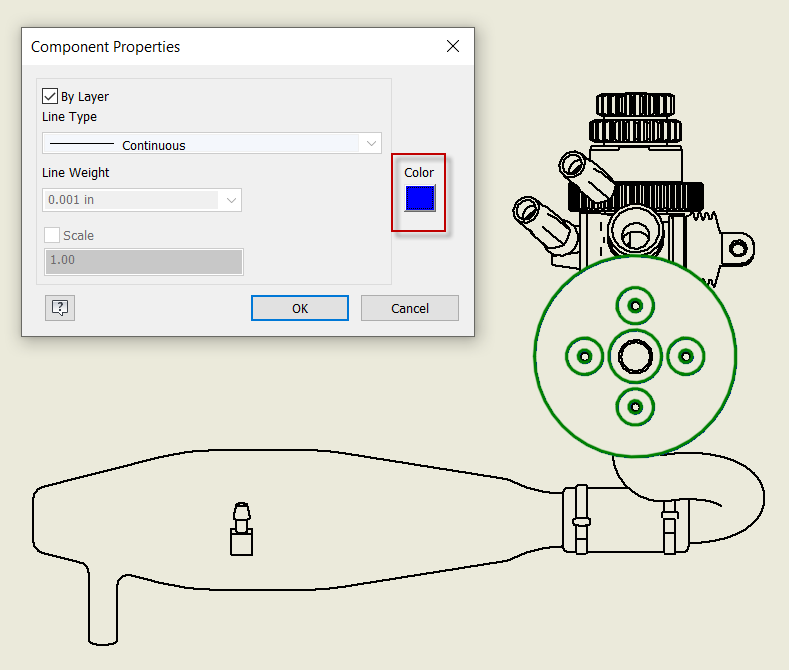
Task: Close the Component Properties dialog
Action: coord(453,46)
